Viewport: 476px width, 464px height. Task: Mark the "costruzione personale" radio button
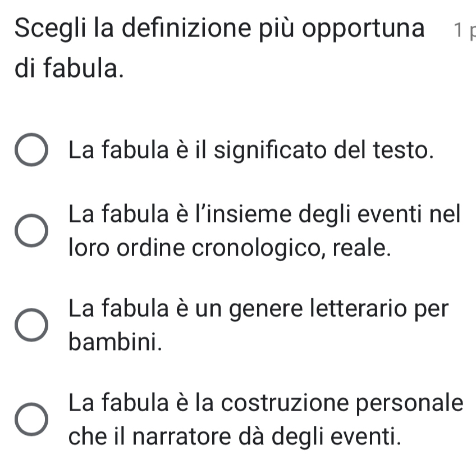[x=31, y=420]
